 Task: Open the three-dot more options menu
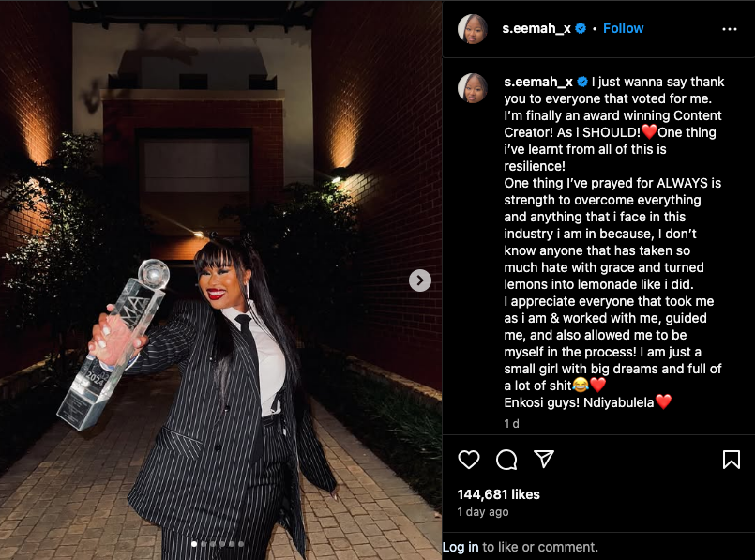click(x=730, y=29)
